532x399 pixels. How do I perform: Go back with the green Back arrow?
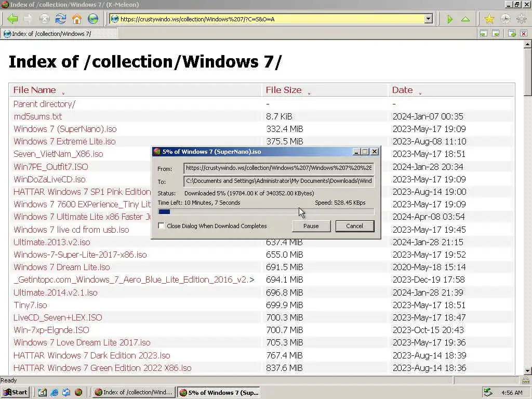12,19
